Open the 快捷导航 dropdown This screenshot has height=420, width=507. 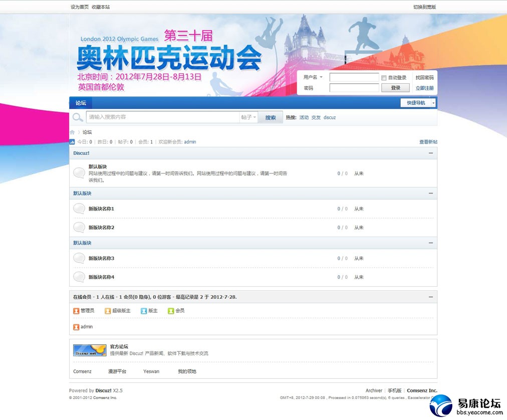418,103
